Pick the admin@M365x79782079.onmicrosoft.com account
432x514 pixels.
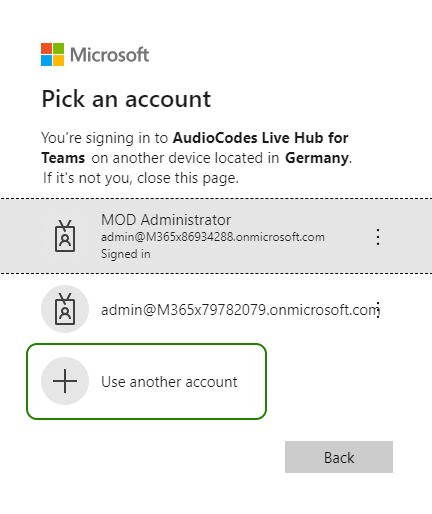pos(240,310)
